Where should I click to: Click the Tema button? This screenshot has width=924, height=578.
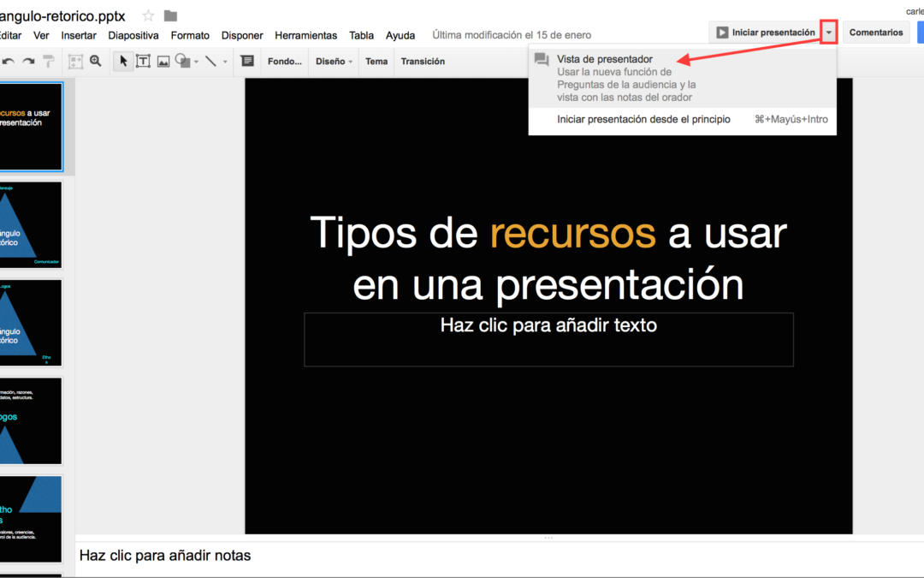[376, 62]
